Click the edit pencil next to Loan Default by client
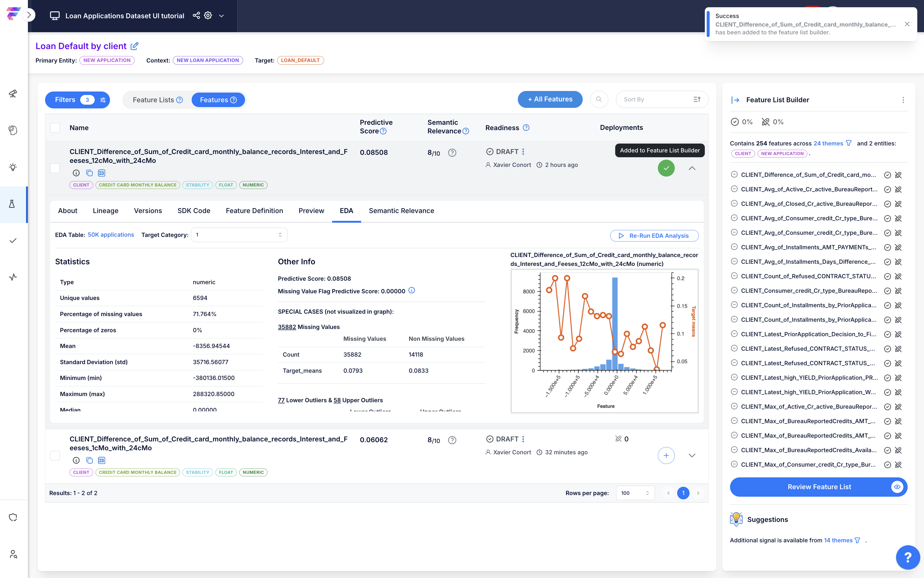924x578 pixels. (134, 46)
